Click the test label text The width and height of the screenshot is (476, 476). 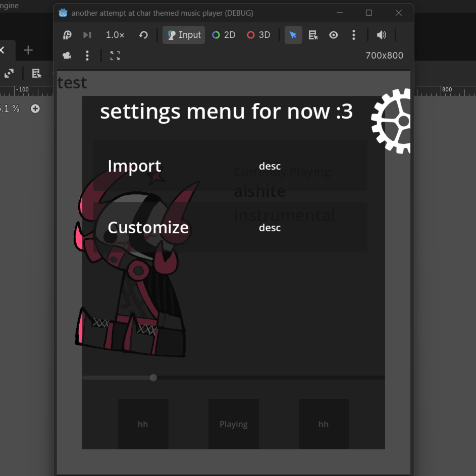coord(72,83)
